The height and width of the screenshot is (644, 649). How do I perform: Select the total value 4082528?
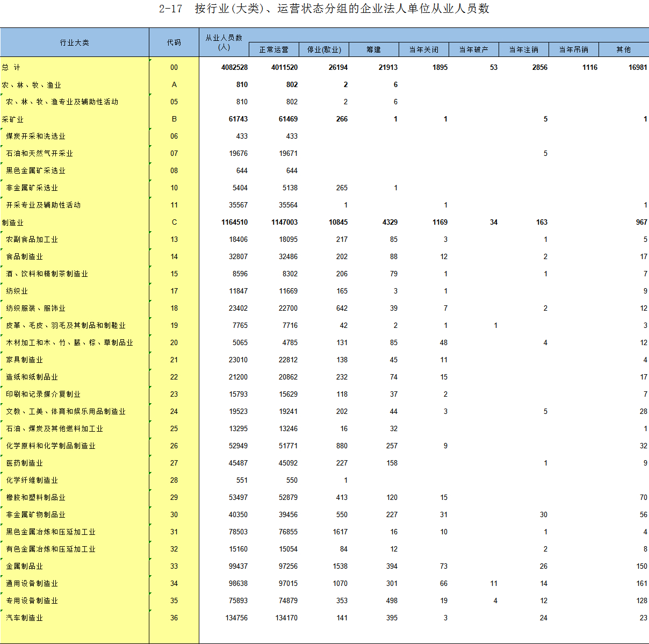point(234,67)
